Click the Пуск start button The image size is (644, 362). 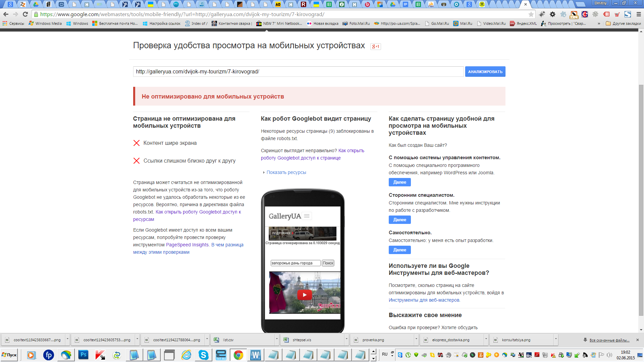(x=9, y=355)
